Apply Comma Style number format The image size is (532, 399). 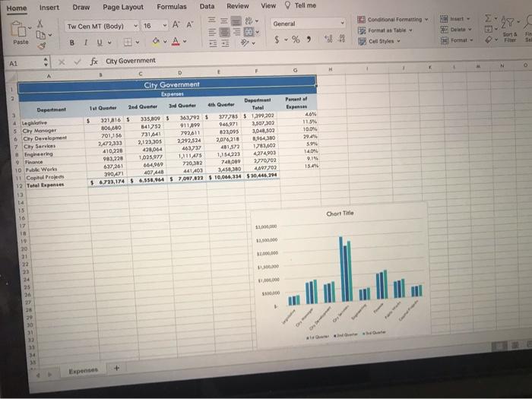tap(309, 40)
